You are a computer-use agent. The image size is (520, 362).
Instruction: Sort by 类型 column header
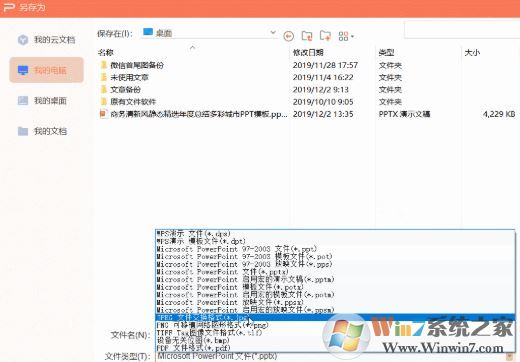pyautogui.click(x=387, y=53)
